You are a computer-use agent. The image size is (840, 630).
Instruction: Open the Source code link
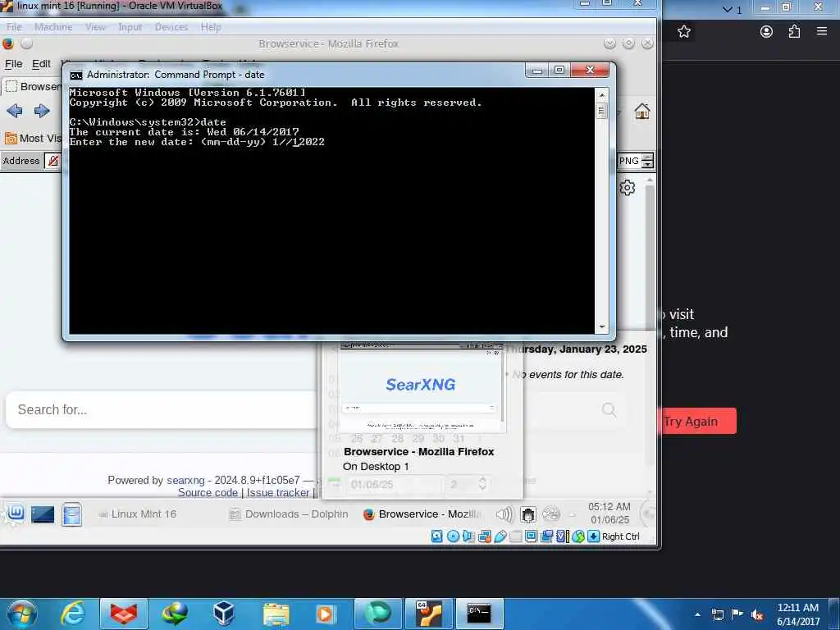pyautogui.click(x=208, y=492)
